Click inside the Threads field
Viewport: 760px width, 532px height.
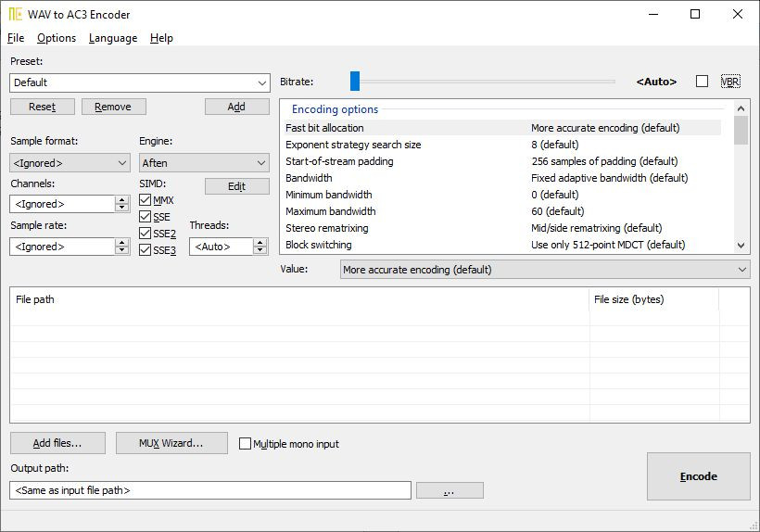[222, 247]
